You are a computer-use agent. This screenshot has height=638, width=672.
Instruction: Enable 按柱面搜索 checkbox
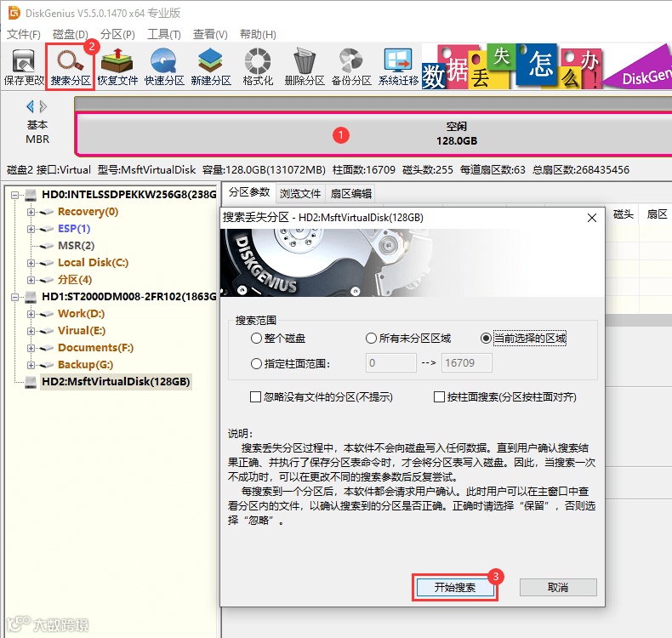tap(439, 396)
